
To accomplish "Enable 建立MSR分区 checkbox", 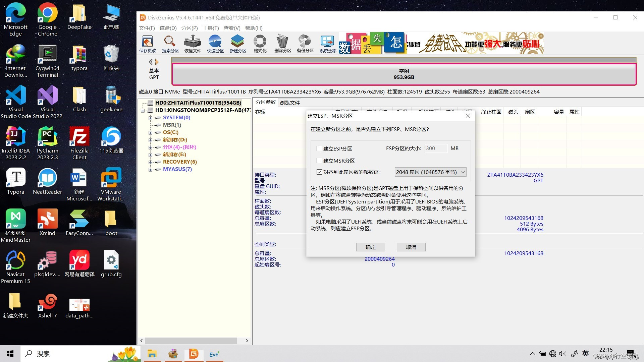I will 319,160.
